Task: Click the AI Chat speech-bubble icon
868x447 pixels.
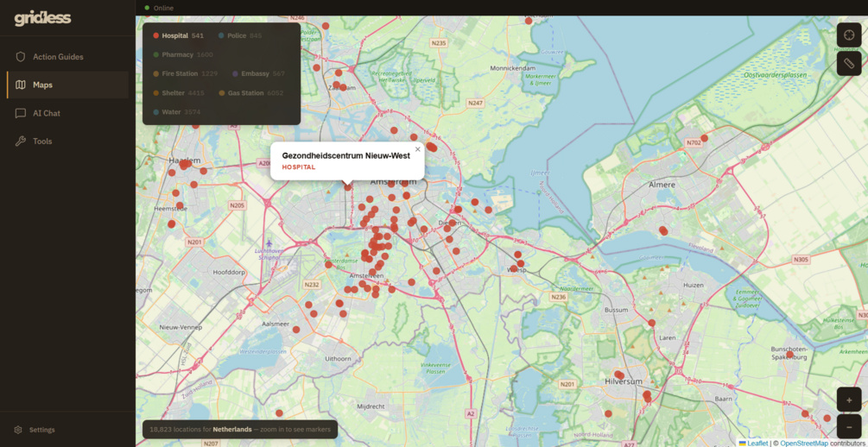Action: point(21,113)
